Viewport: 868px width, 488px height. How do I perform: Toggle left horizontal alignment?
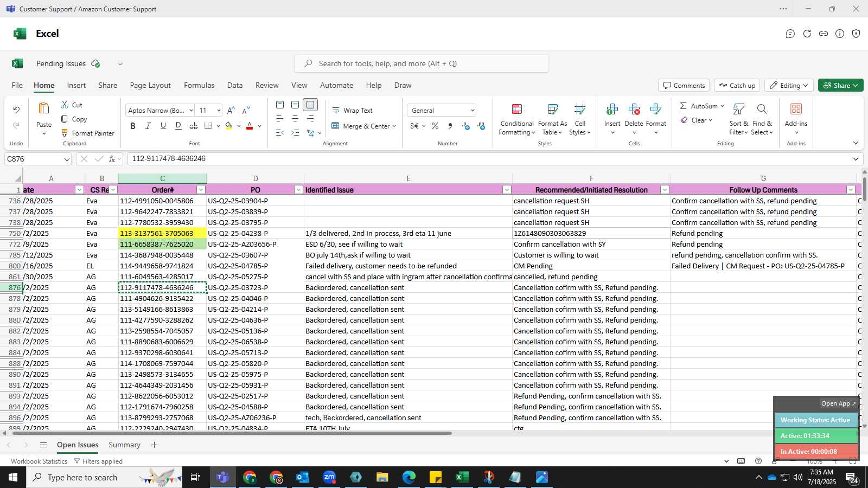[x=280, y=119]
